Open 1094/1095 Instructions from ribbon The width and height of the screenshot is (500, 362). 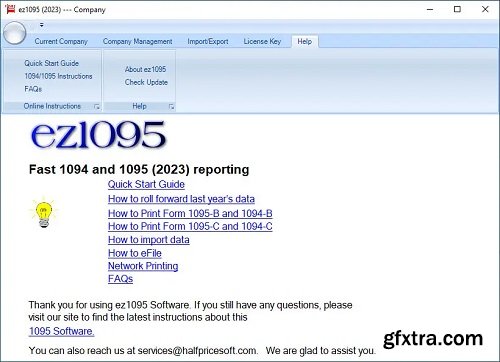58,76
